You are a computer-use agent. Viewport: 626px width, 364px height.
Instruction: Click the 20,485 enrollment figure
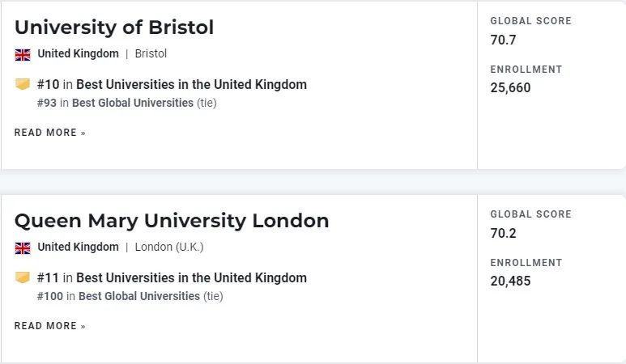coord(511,281)
